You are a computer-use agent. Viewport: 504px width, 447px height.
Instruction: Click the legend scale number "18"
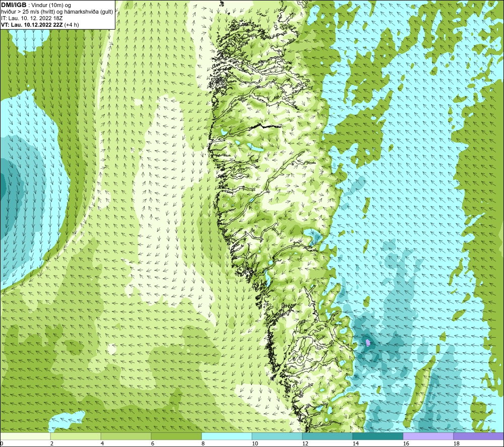456,443
